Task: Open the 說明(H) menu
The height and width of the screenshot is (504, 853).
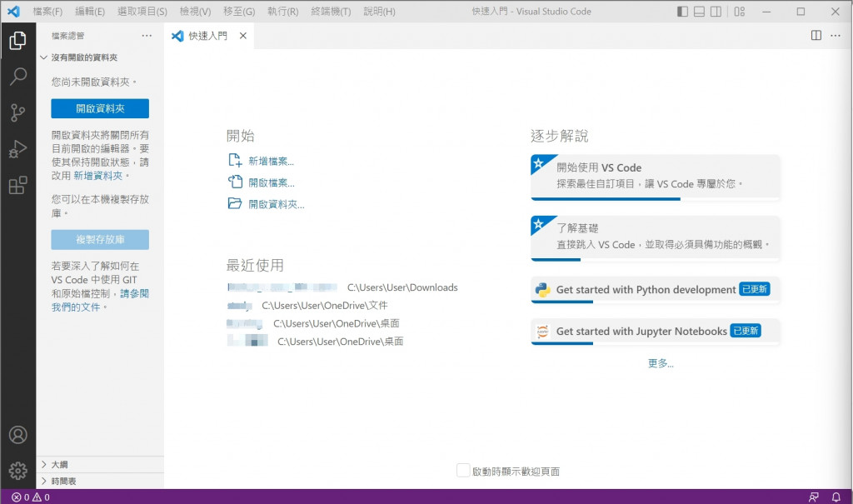Action: [x=379, y=12]
